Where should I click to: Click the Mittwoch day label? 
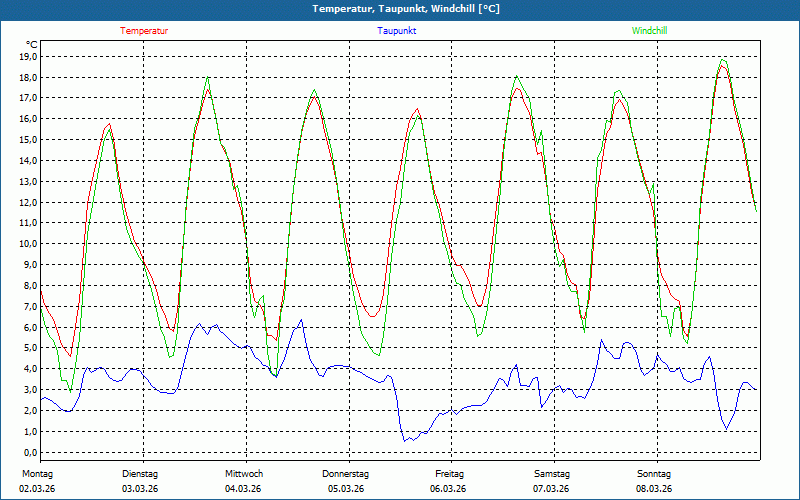click(244, 474)
